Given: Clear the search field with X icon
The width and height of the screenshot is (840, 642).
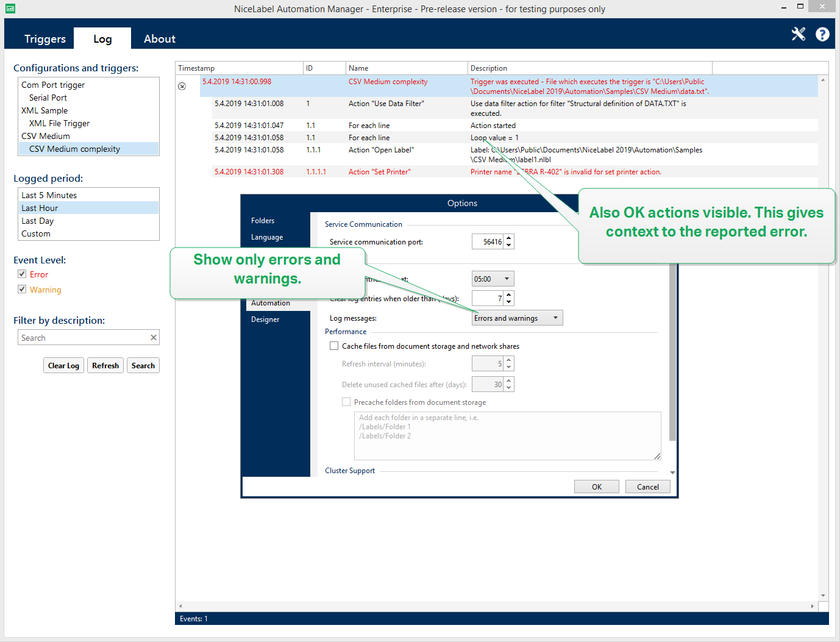Looking at the screenshot, I should (x=154, y=337).
